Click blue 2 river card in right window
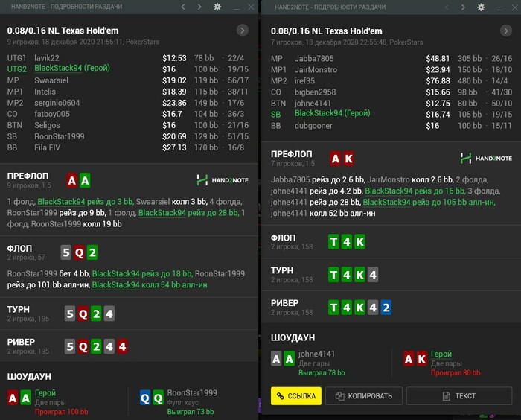Screen dimensions: 521x420 click(386, 308)
